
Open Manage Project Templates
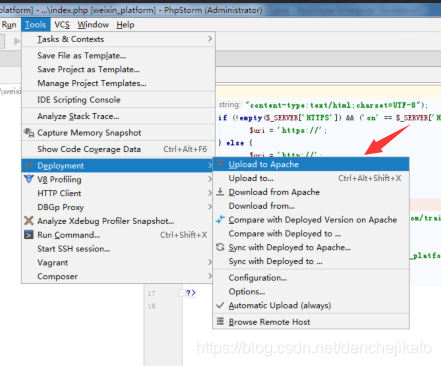[92, 83]
